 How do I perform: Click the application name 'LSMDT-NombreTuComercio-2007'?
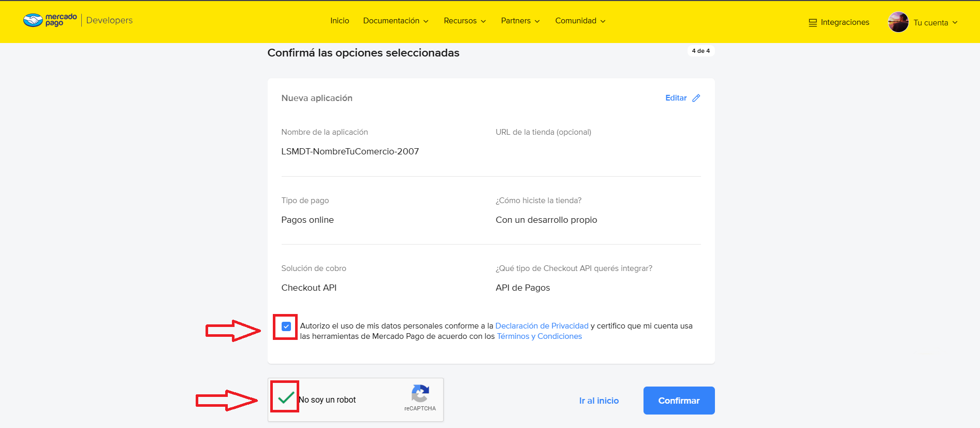[x=350, y=151]
